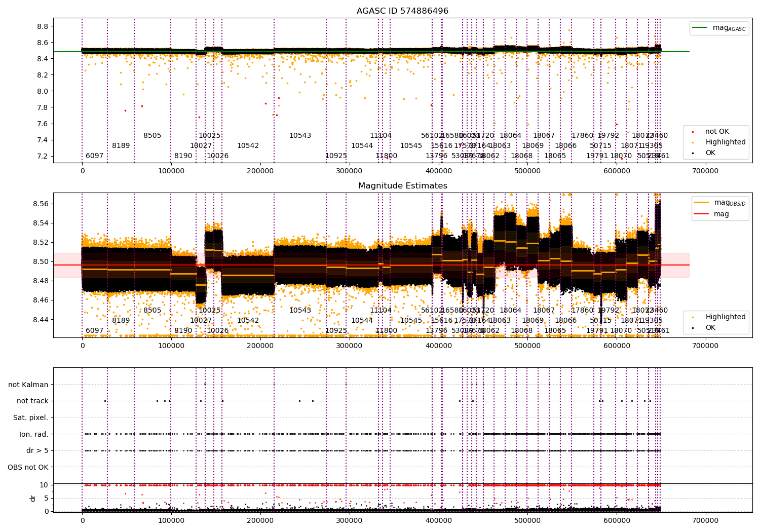The width and height of the screenshot is (760, 532).
Task: Select the mag OBSID legend entry
Action: 720,203
